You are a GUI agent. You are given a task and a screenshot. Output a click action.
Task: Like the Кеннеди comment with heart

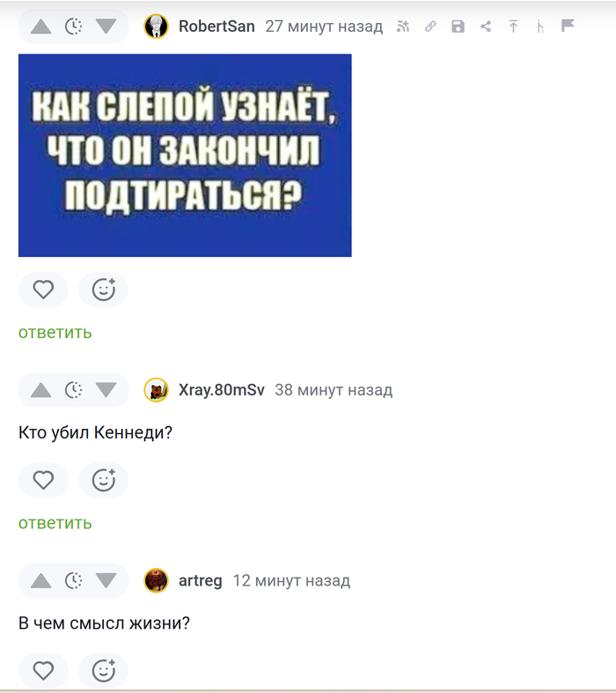[43, 480]
